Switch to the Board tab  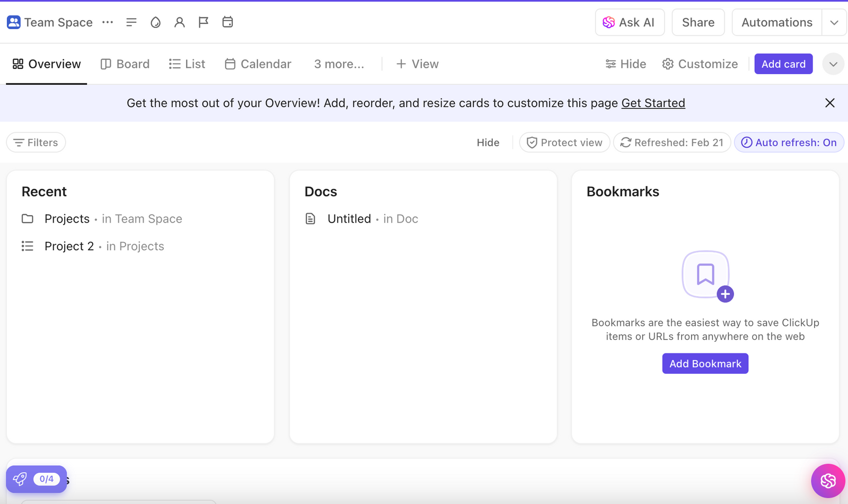coord(125,64)
